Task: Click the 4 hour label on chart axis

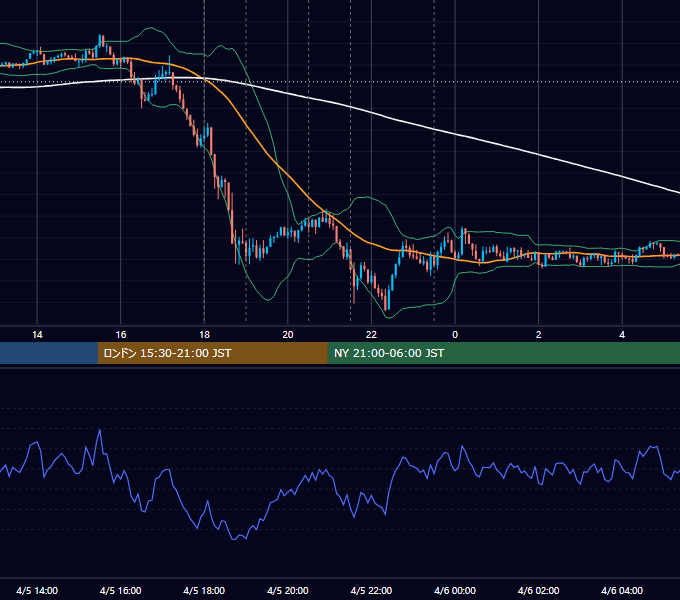Action: 622,335
